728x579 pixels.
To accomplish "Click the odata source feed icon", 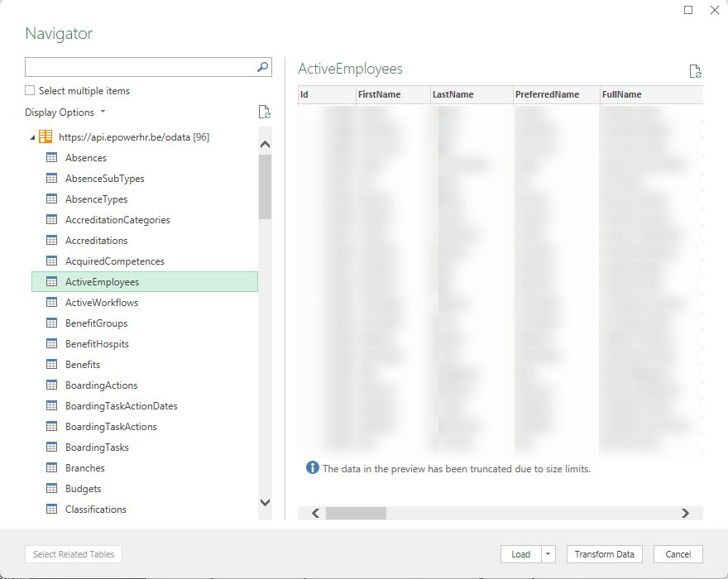I will [x=45, y=136].
